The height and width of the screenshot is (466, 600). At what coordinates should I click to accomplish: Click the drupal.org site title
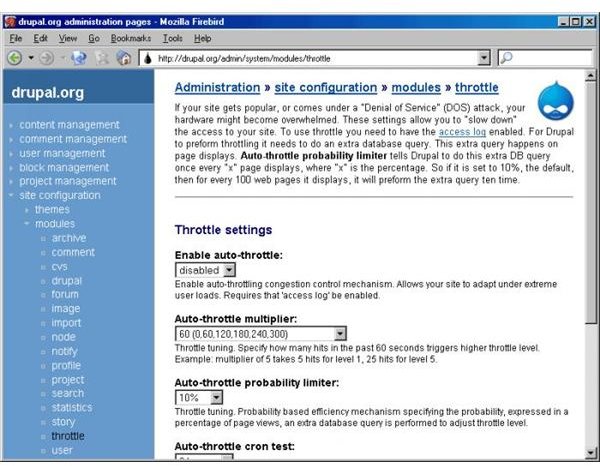[x=47, y=93]
